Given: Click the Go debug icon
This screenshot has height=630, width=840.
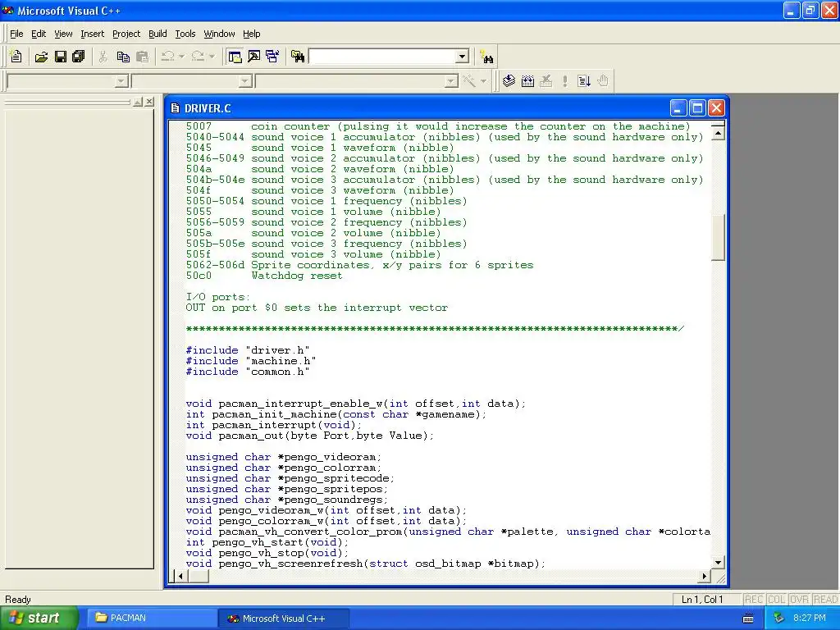Looking at the screenshot, I should (584, 81).
